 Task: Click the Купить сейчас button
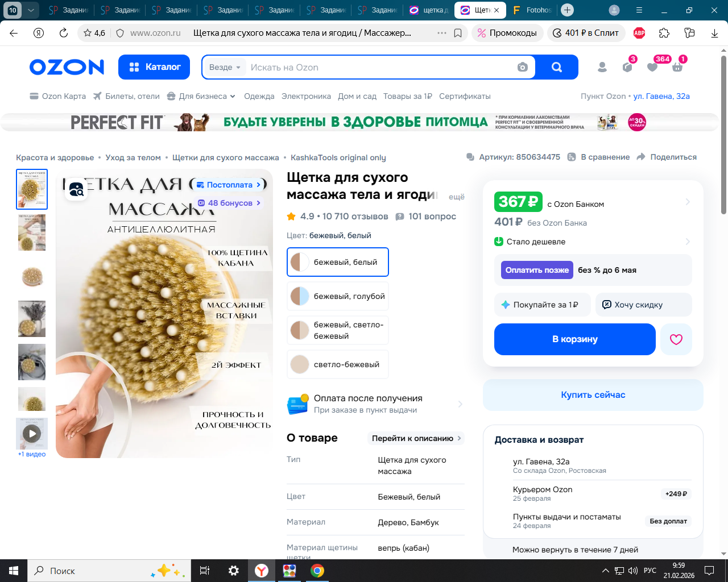click(593, 395)
